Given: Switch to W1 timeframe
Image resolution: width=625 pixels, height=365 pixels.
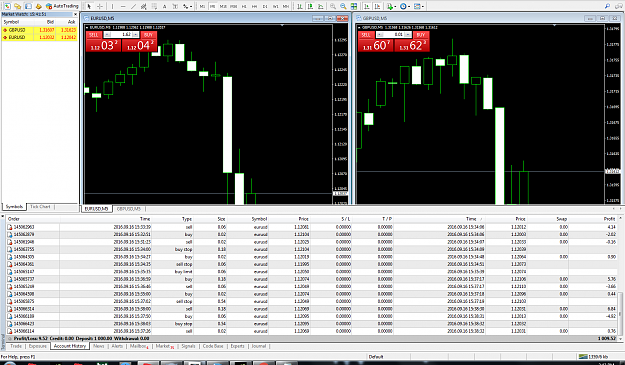Looking at the screenshot, I should tap(275, 6).
